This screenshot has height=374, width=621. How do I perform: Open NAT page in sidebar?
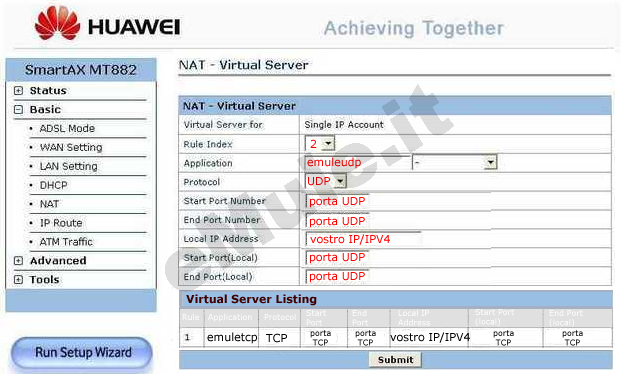coord(50,204)
